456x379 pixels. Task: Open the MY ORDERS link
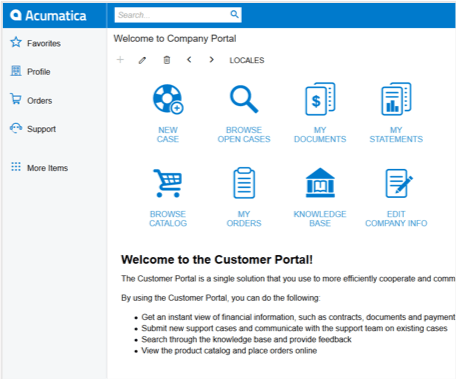point(244,219)
